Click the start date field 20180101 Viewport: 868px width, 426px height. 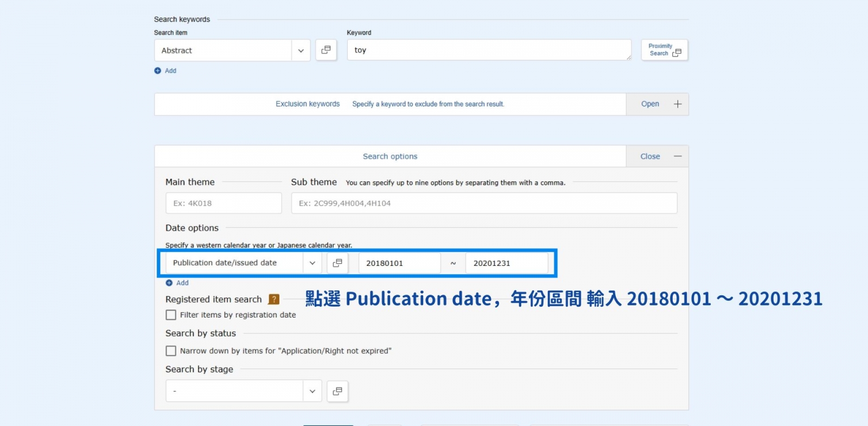pyautogui.click(x=399, y=263)
